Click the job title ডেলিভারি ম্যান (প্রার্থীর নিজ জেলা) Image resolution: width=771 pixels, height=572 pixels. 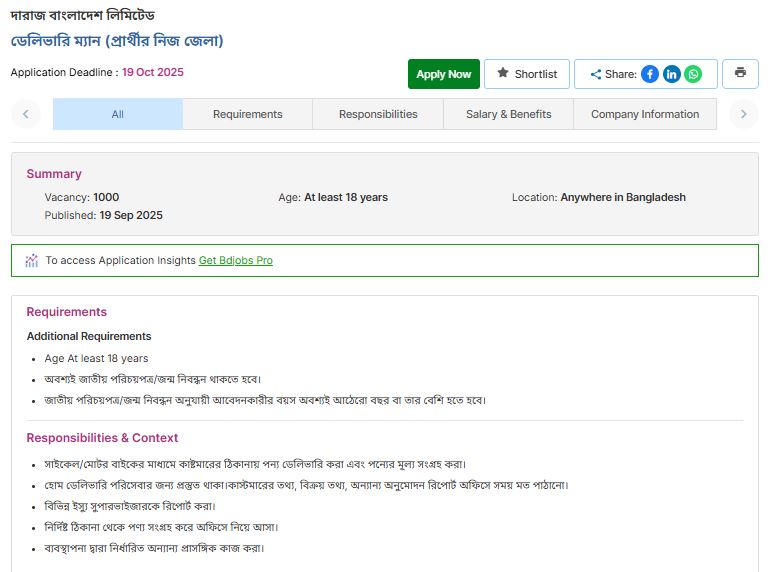point(117,40)
